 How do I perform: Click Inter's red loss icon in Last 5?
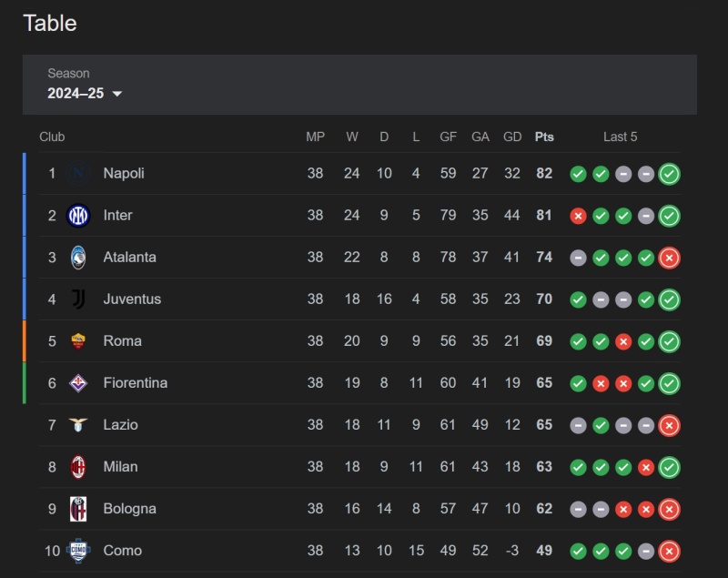click(578, 216)
